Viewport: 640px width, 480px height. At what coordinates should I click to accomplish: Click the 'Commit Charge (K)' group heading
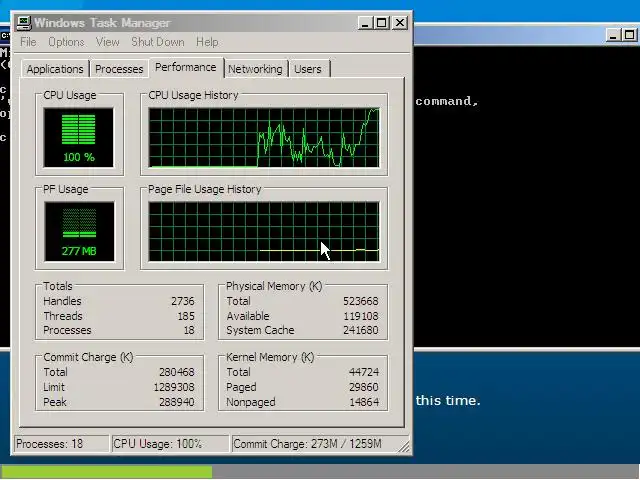(x=88, y=358)
